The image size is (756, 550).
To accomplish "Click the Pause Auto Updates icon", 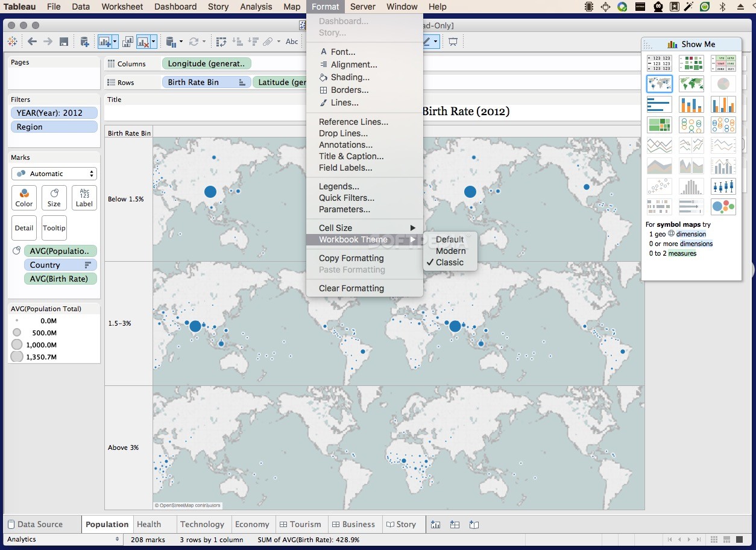I will pyautogui.click(x=170, y=42).
